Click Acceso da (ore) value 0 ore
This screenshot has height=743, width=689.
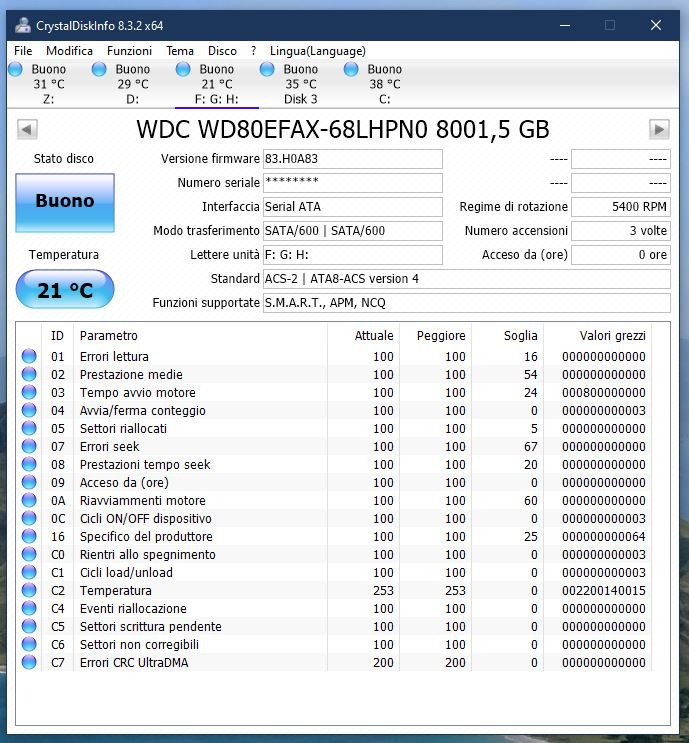tap(621, 255)
